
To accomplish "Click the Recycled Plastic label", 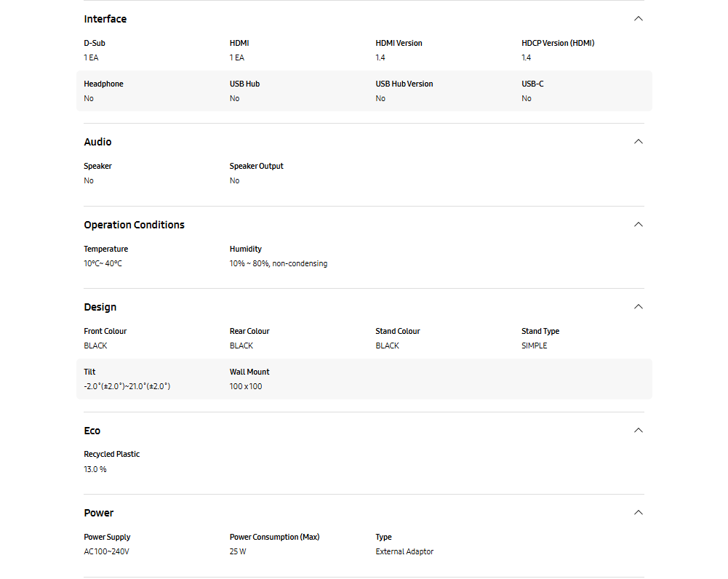I will [111, 454].
